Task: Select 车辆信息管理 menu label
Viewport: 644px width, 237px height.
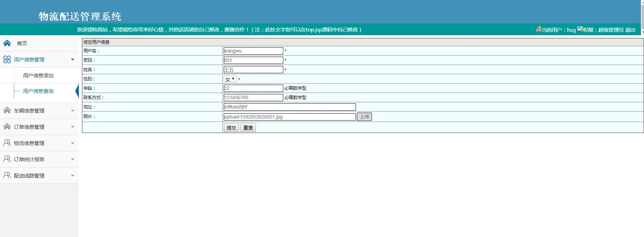Action: click(29, 111)
